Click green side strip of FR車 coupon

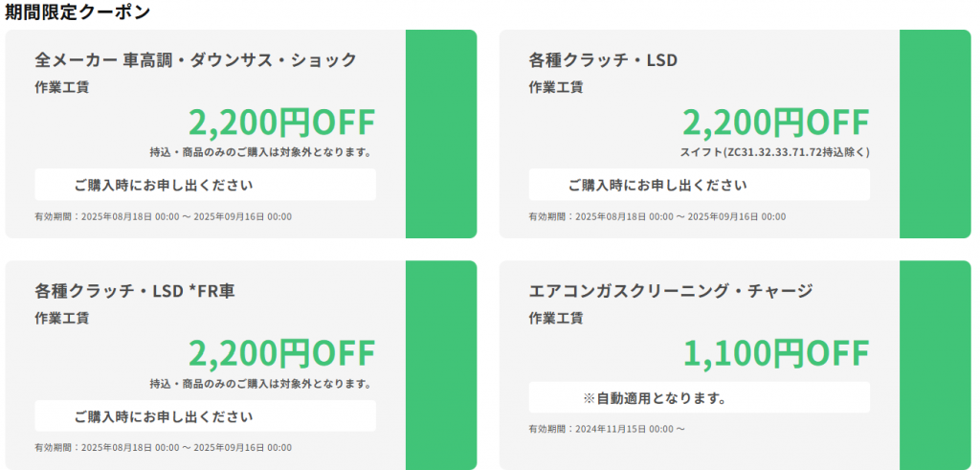[x=441, y=365]
